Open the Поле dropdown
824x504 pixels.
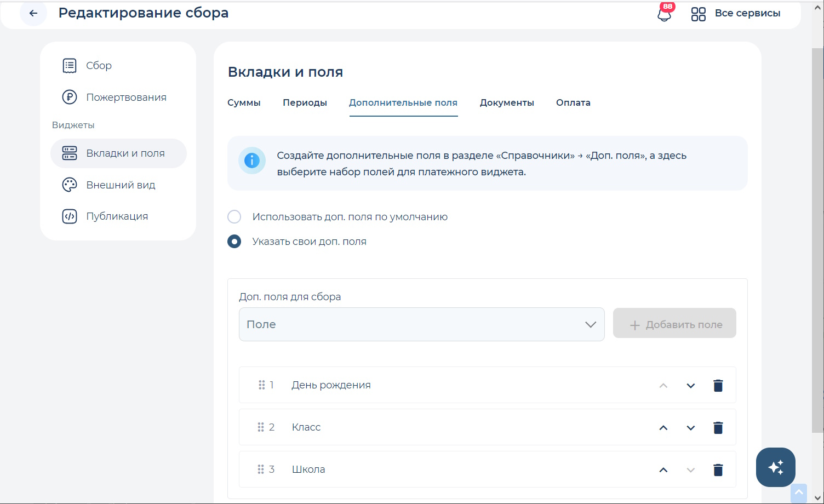point(422,324)
